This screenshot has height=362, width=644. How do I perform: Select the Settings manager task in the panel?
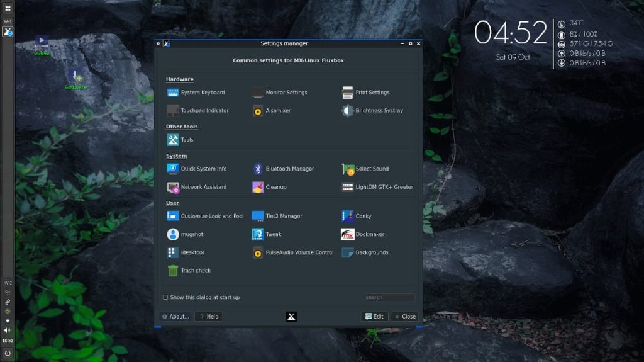tap(8, 31)
